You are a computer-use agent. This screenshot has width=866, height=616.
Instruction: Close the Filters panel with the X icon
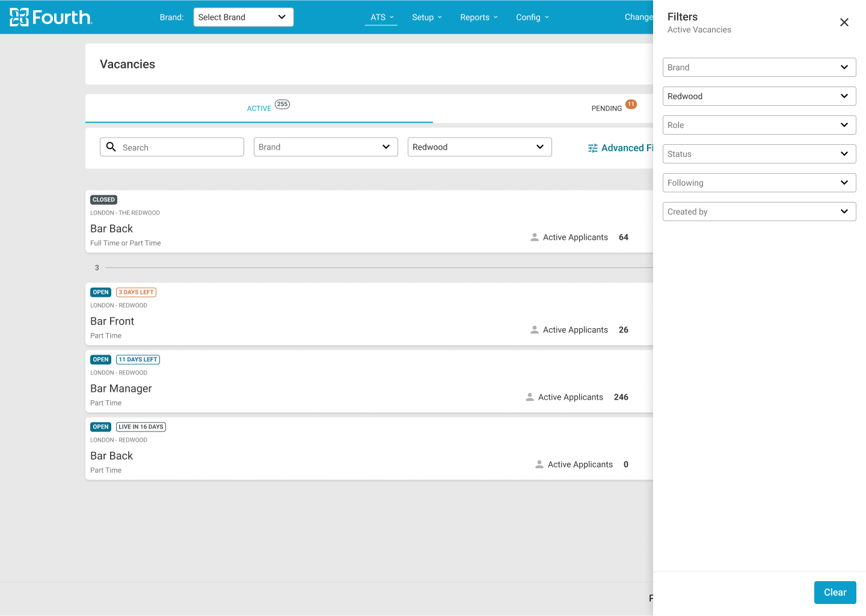pos(844,22)
